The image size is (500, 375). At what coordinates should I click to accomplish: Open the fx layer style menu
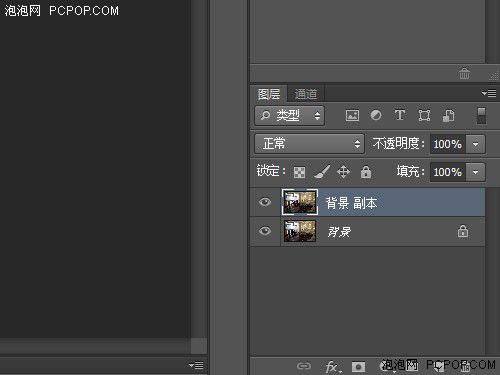(x=332, y=367)
